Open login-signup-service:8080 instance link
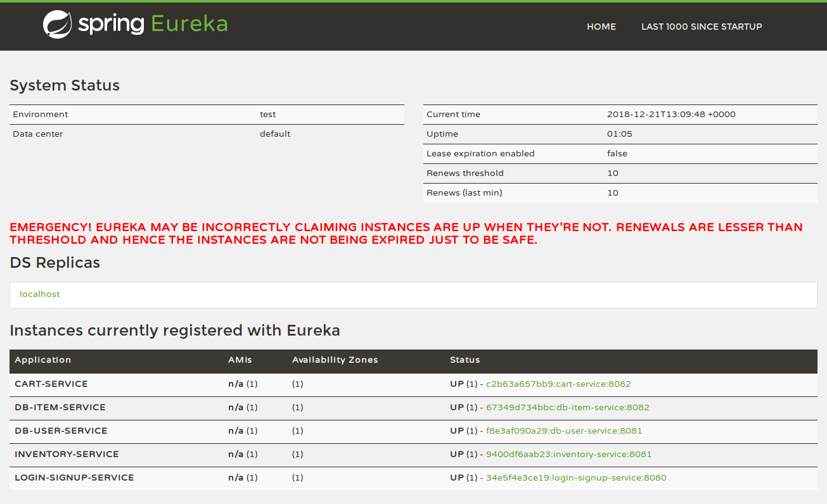Screen dimensions: 827x504 coord(576,478)
